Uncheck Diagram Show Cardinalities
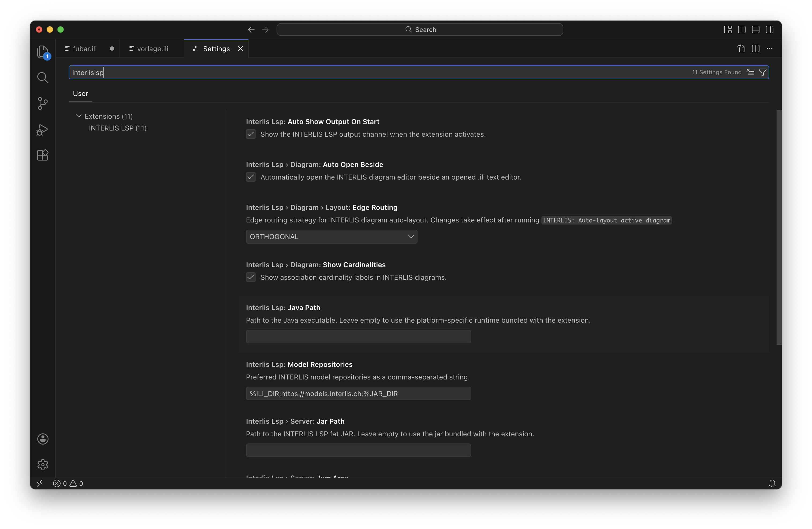This screenshot has height=529, width=812. pos(251,277)
